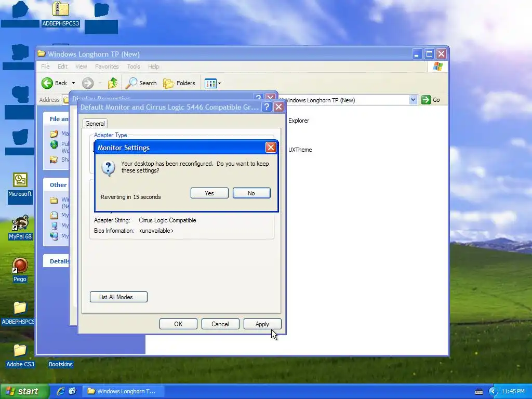This screenshot has height=399, width=532.
Task: Click the OK button in adapter properties
Action: click(x=178, y=324)
